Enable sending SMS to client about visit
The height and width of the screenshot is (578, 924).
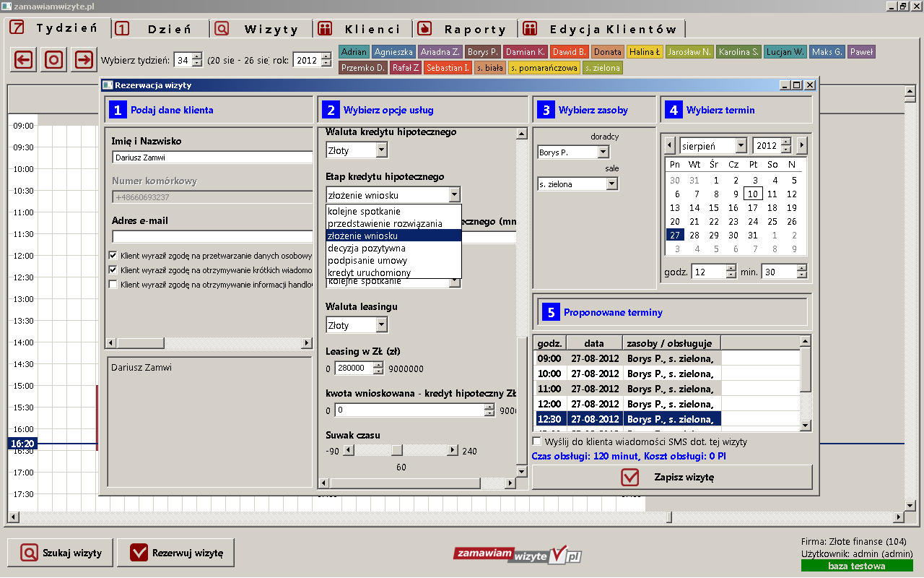[536, 441]
